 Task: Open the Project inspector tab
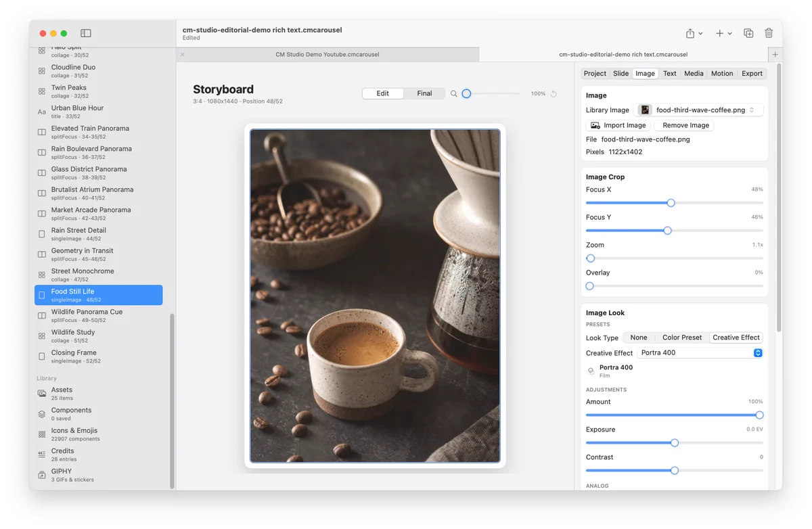click(x=595, y=73)
